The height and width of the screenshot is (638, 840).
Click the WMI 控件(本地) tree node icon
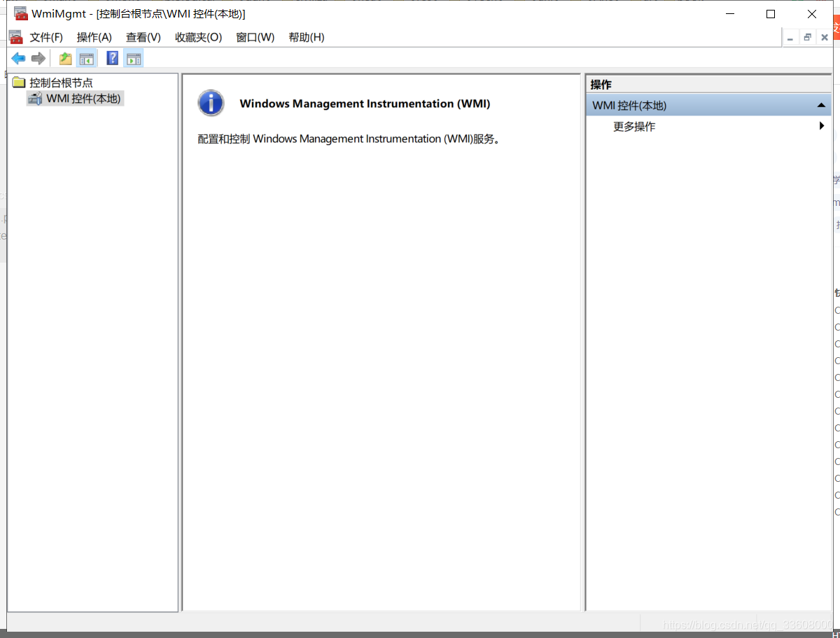[35, 99]
